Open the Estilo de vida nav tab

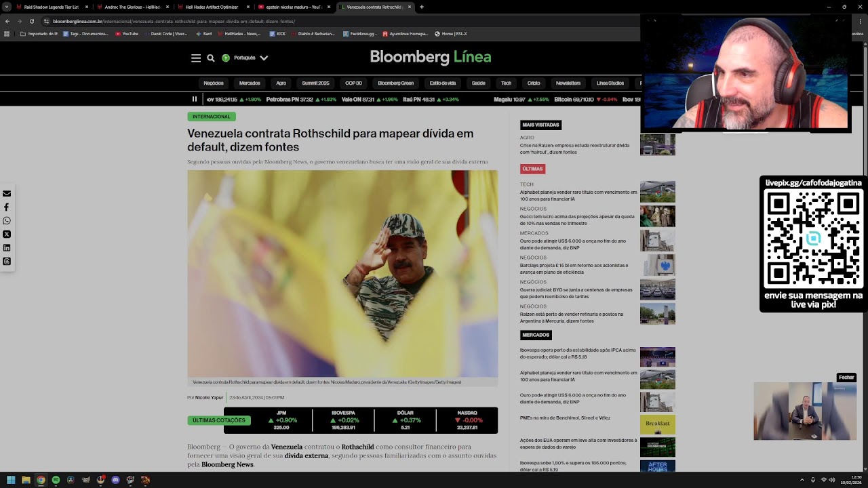point(443,83)
